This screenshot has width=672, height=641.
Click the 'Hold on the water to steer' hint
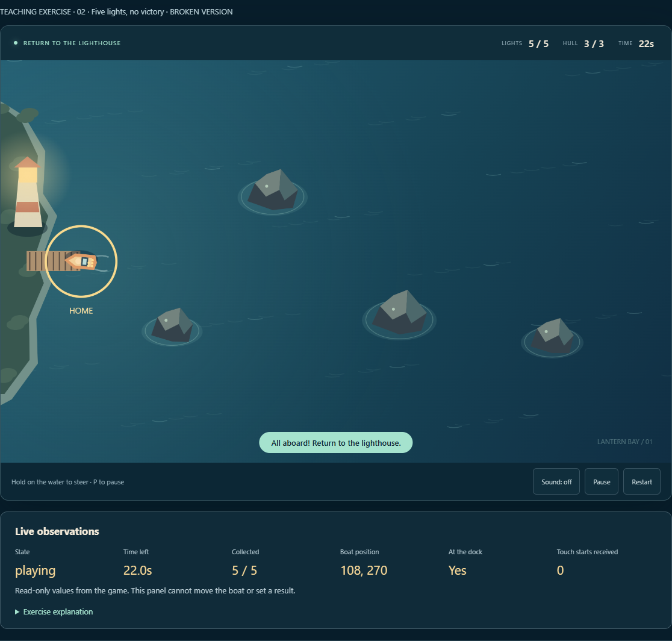pos(67,482)
